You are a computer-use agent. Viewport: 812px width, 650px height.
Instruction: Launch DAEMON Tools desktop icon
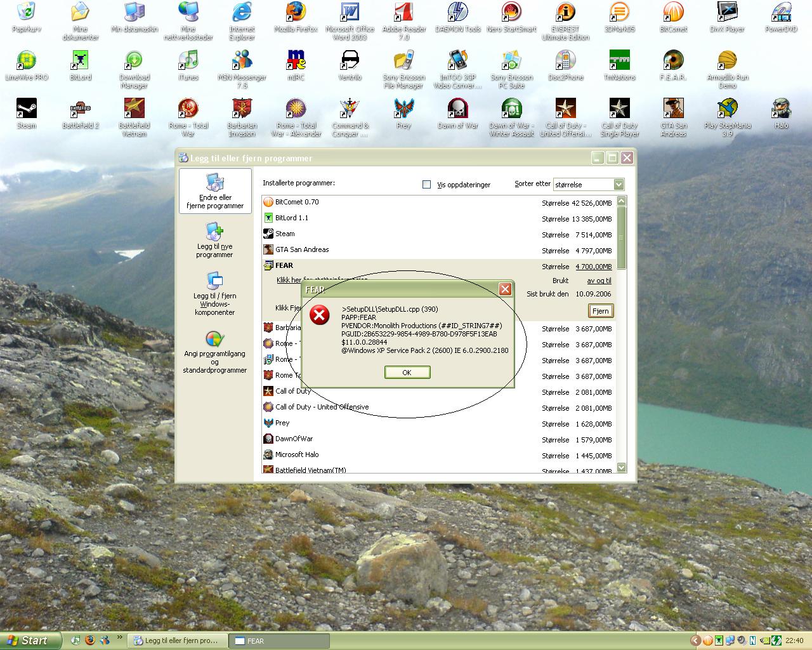(458, 18)
